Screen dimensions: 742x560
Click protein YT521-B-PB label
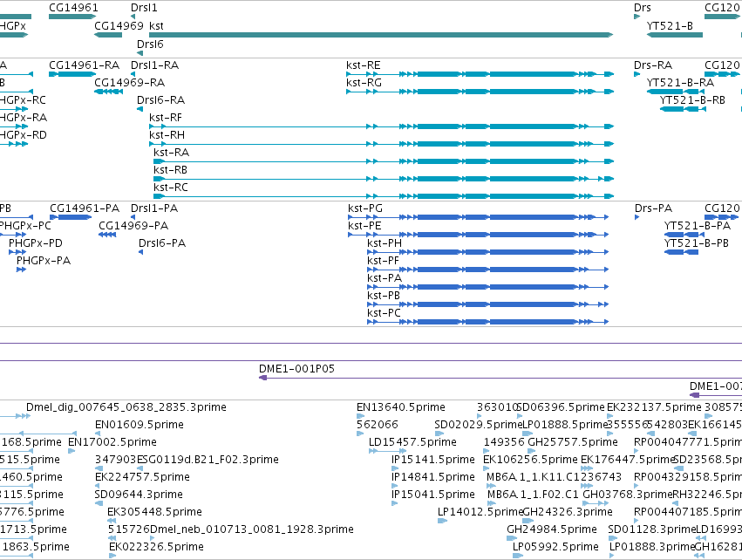697,243
